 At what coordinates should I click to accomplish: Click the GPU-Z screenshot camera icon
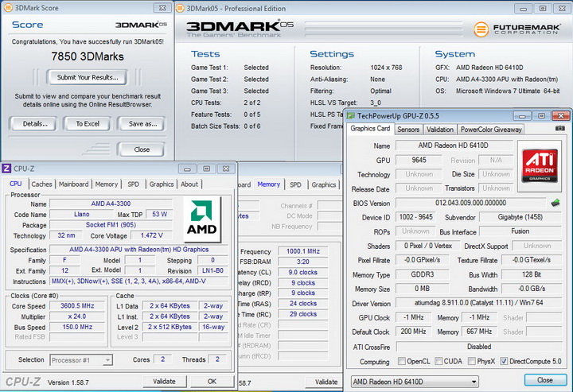[x=559, y=129]
